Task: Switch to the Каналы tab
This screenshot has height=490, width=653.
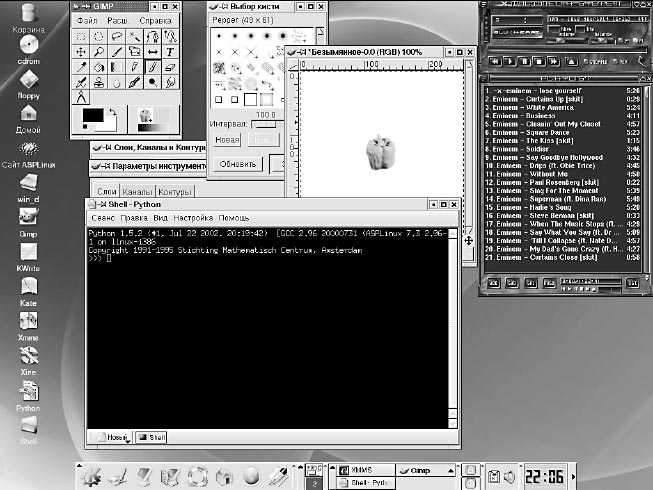Action: tap(137, 192)
